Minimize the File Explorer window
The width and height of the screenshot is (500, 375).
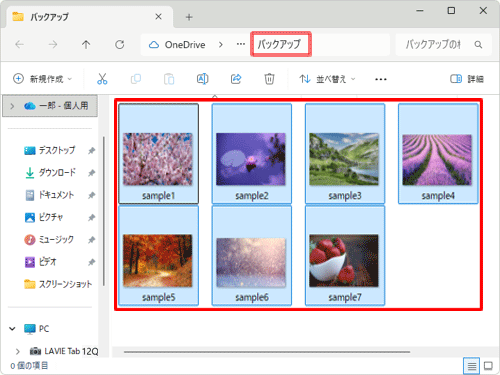tap(420, 11)
